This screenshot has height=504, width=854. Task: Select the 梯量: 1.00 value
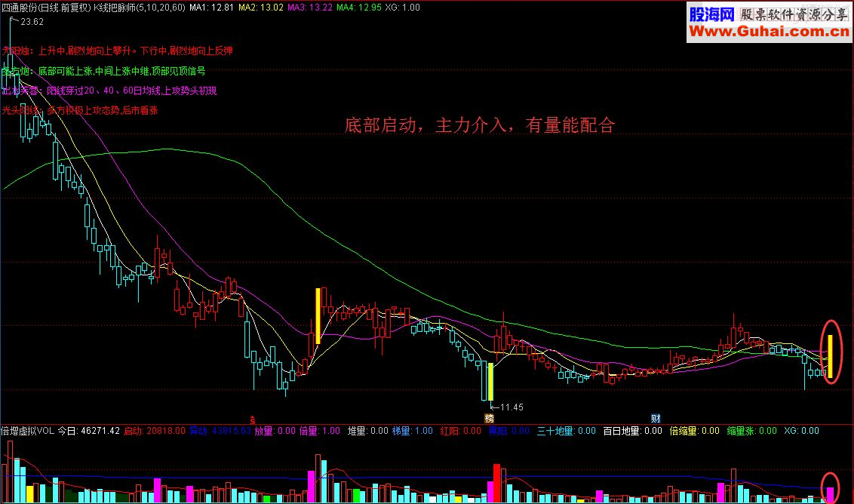413,431
